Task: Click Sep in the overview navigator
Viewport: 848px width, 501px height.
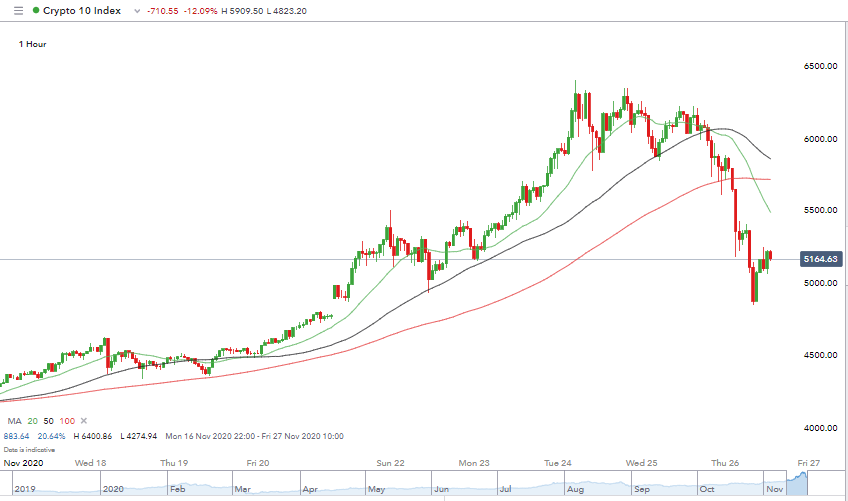Action: click(x=642, y=489)
